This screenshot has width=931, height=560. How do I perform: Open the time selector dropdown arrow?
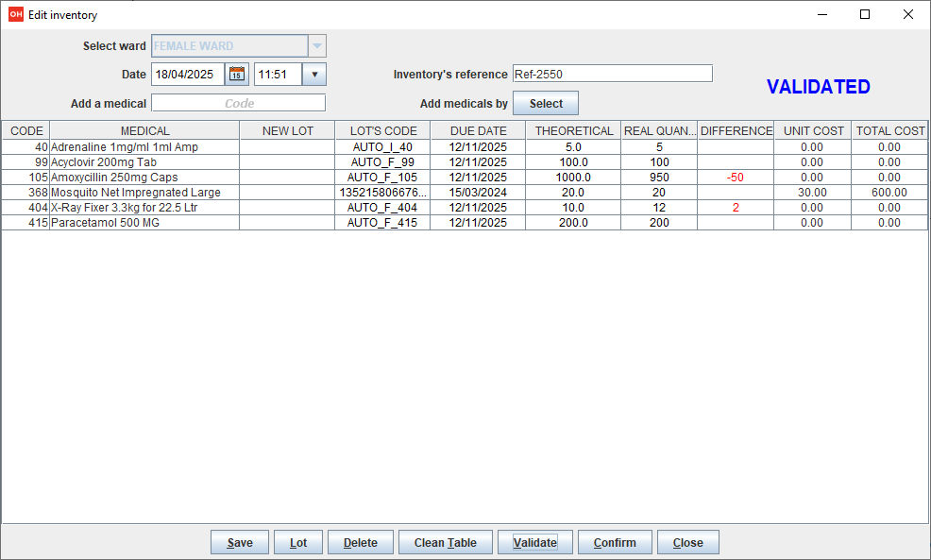click(313, 74)
